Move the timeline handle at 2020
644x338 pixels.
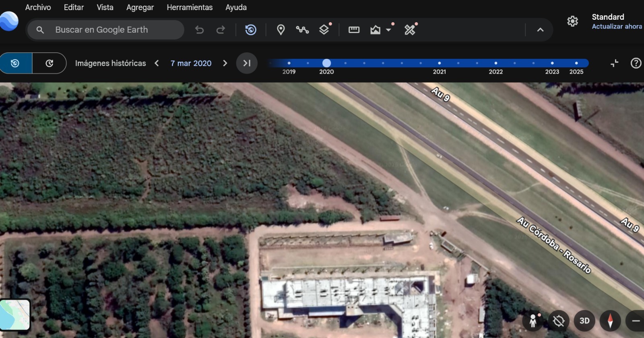(326, 63)
